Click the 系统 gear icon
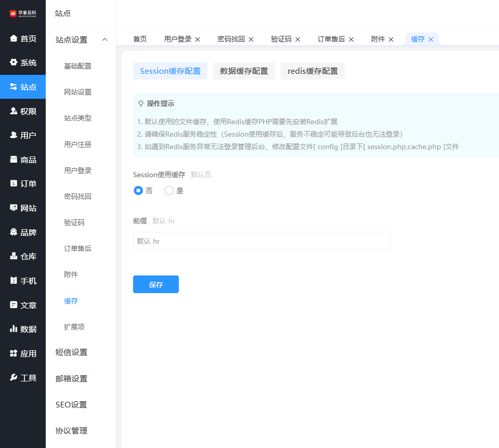This screenshot has height=448, width=499. click(14, 62)
